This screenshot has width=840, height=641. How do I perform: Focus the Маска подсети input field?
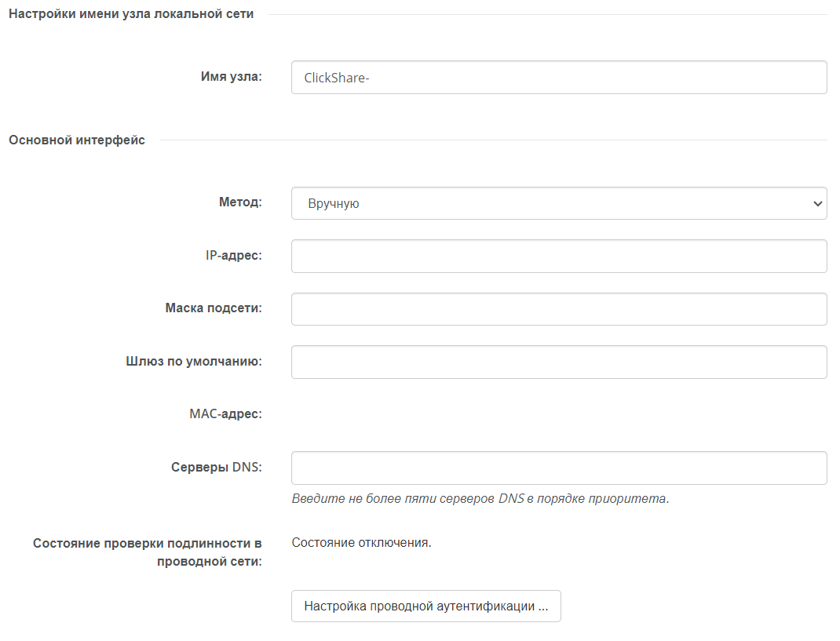click(x=559, y=309)
